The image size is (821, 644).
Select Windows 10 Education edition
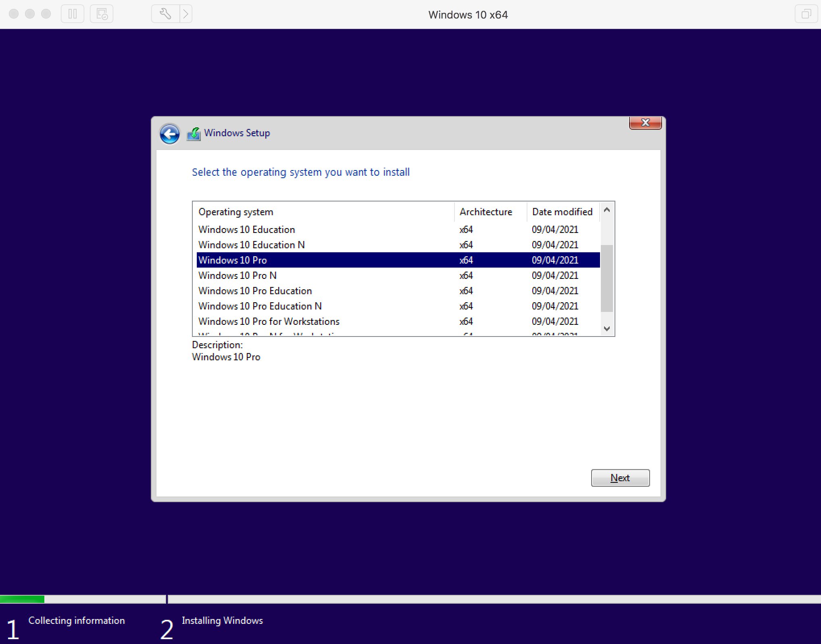[x=398, y=229]
